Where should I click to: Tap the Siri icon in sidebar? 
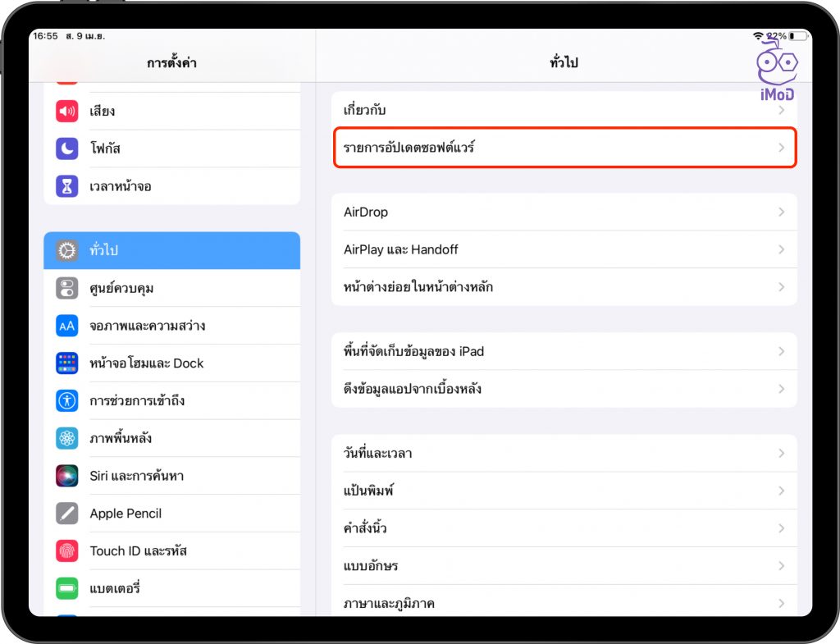click(x=66, y=476)
